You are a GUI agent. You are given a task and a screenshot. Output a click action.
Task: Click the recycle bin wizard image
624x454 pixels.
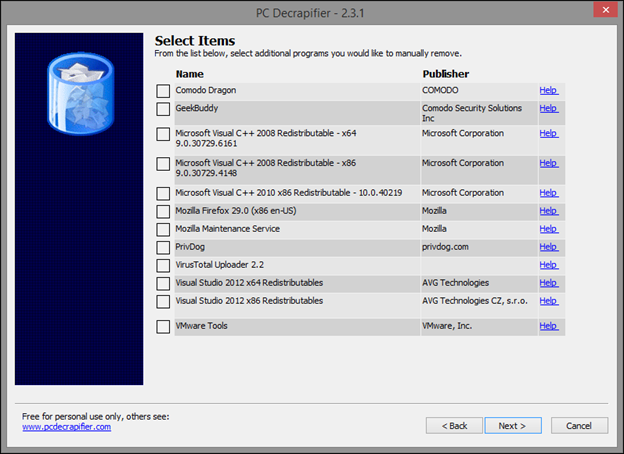[81, 94]
